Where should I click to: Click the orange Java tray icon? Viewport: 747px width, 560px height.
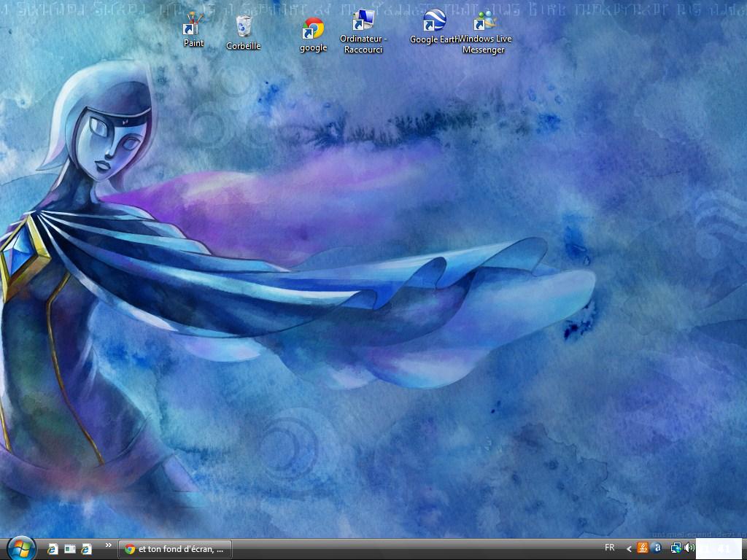[x=643, y=548]
